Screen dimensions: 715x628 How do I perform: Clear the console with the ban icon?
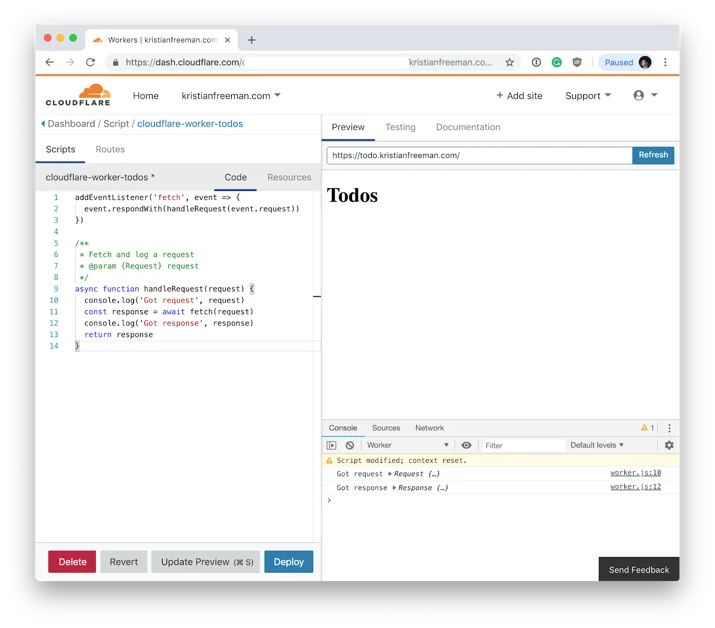(350, 445)
